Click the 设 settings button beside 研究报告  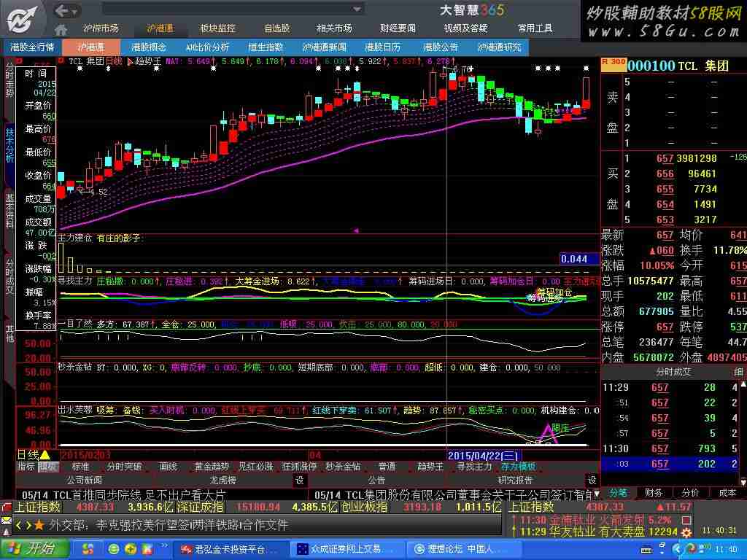(x=592, y=480)
